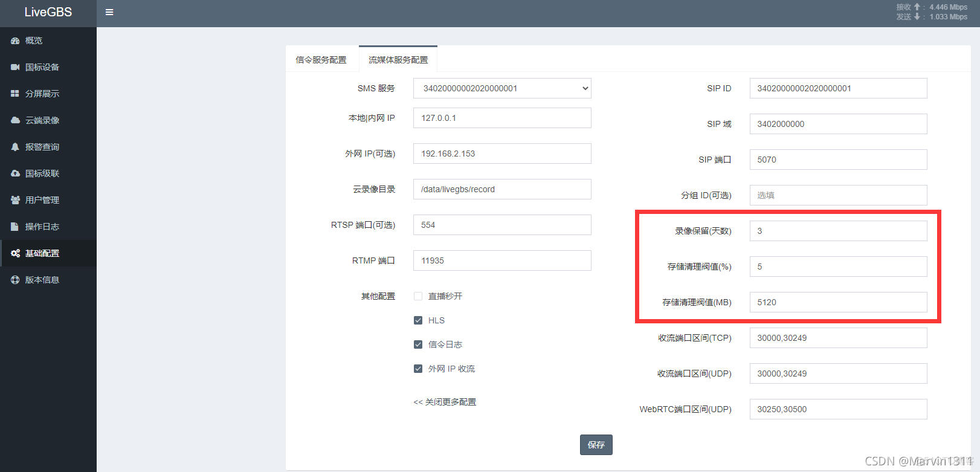The image size is (980, 472).
Task: Open 云端录像 menu item
Action: pyautogui.click(x=48, y=120)
